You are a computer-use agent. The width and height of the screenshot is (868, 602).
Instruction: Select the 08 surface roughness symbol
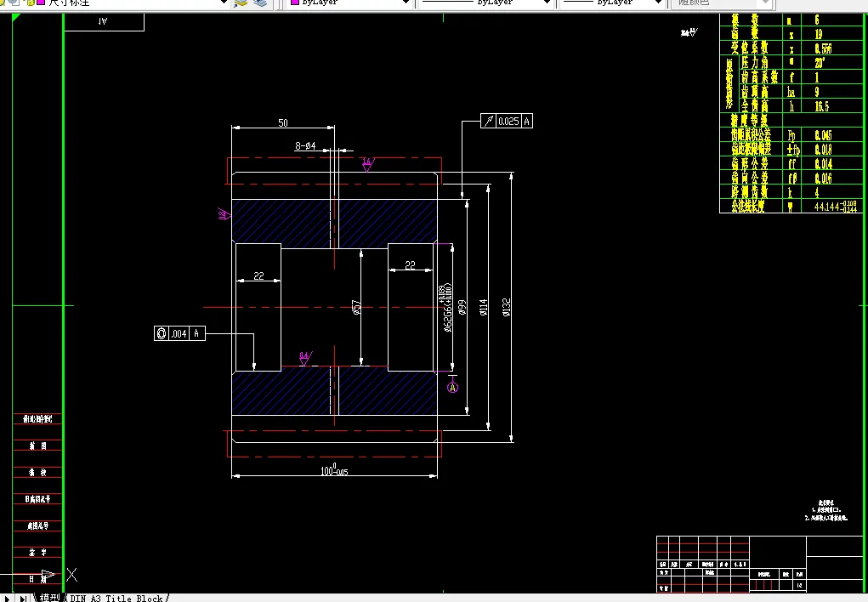point(224,214)
